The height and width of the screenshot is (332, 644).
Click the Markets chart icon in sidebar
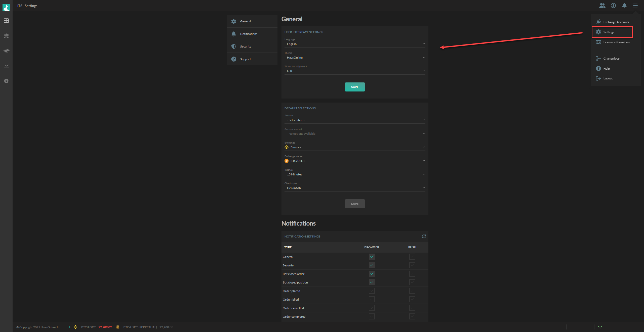tap(6, 66)
